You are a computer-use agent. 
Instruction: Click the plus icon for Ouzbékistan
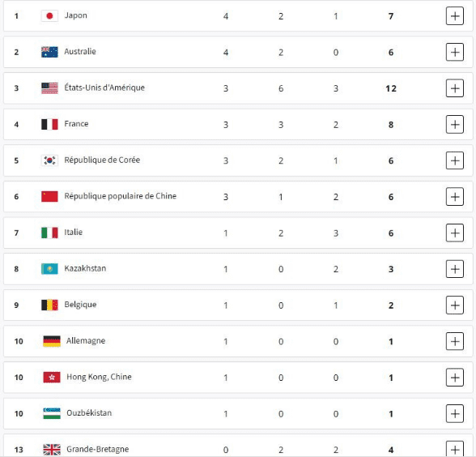[x=455, y=413]
